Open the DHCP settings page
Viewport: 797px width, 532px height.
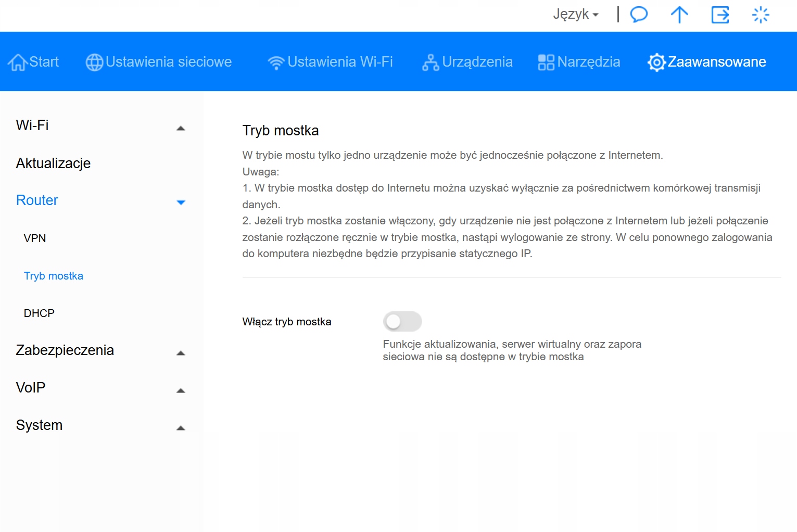(39, 313)
